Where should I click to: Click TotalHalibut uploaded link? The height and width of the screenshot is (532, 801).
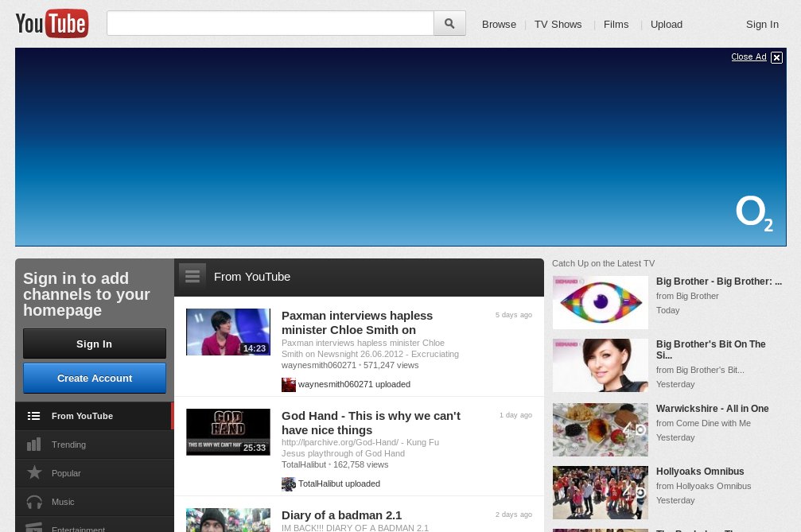339,484
